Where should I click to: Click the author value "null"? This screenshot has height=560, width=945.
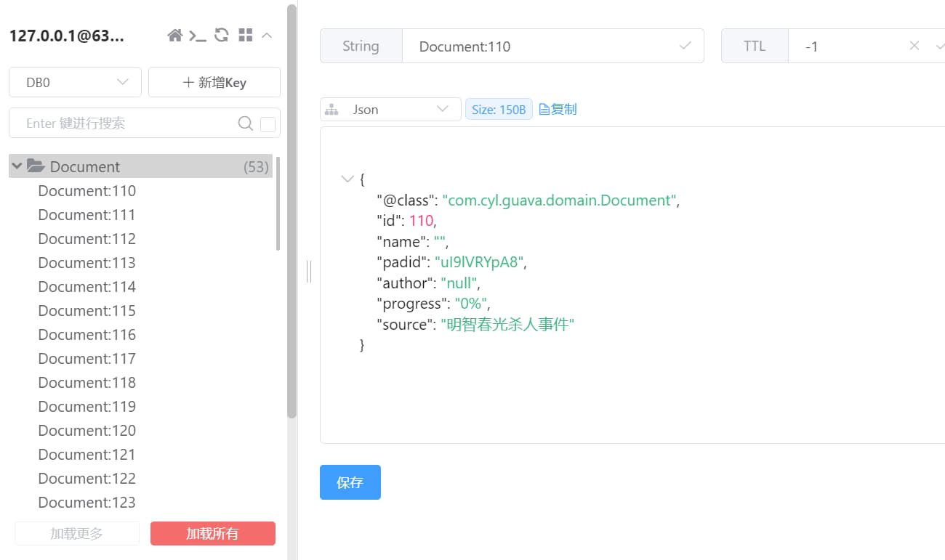458,283
